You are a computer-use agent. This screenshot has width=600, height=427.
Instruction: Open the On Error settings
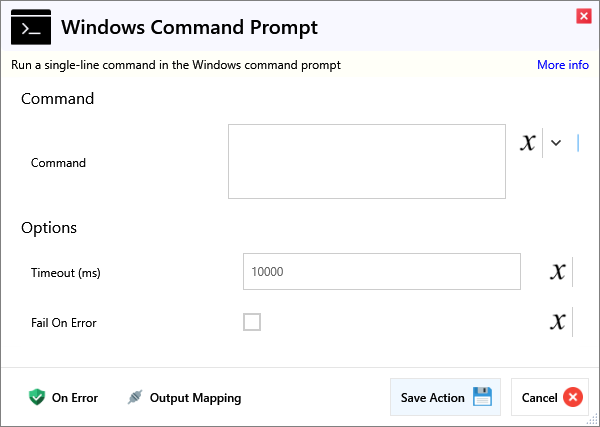pyautogui.click(x=74, y=397)
